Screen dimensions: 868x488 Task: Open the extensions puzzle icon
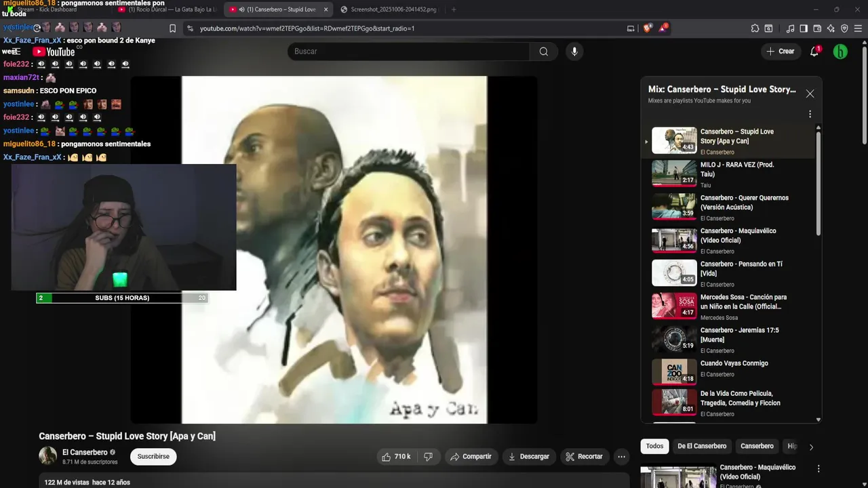[755, 28]
